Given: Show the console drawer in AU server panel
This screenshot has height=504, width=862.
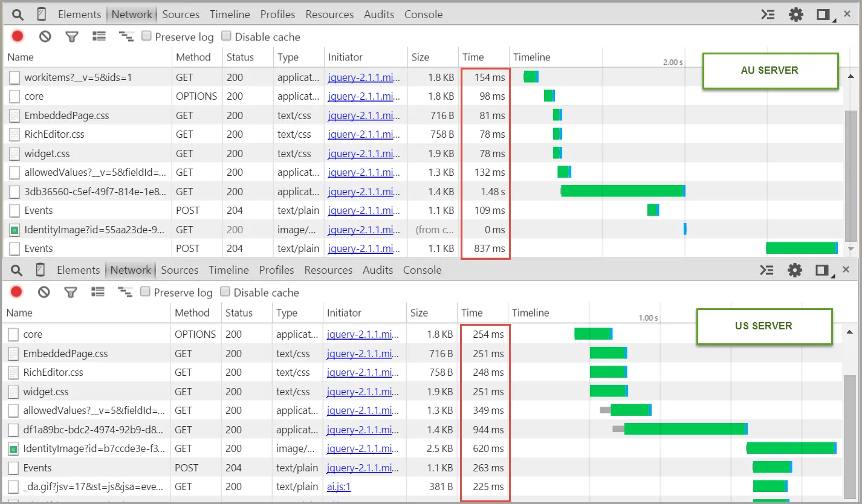Looking at the screenshot, I should 768,15.
